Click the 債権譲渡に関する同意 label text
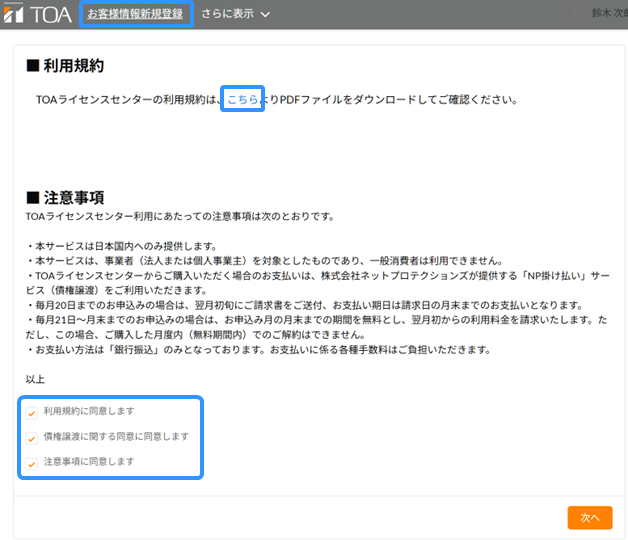This screenshot has width=628, height=540. pyautogui.click(x=115, y=437)
